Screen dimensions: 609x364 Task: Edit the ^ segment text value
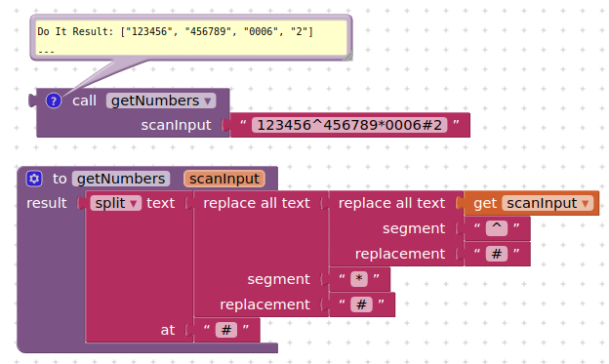tap(497, 228)
